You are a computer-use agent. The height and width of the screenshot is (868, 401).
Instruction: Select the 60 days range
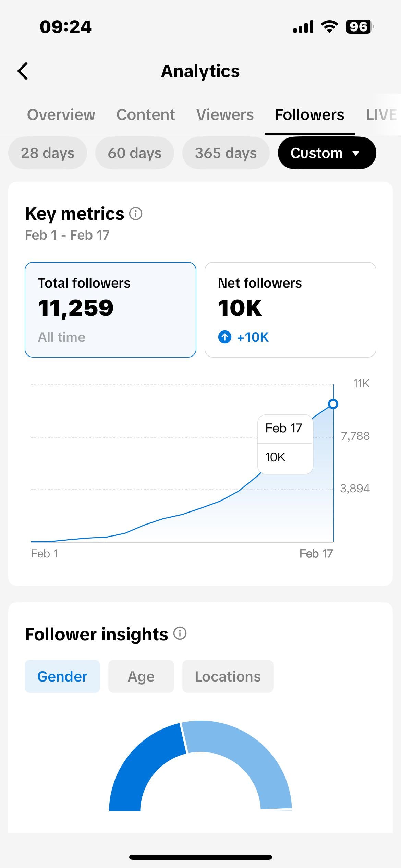(135, 153)
